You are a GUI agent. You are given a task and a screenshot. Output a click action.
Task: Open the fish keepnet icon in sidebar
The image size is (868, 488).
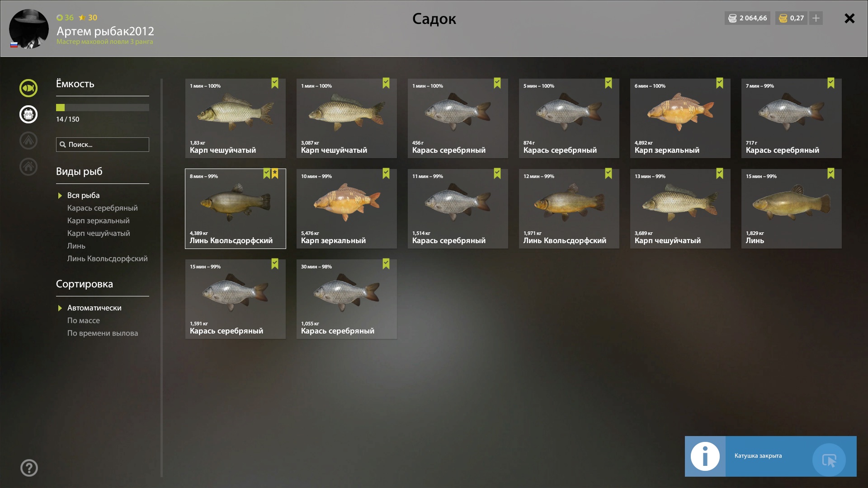tap(28, 88)
